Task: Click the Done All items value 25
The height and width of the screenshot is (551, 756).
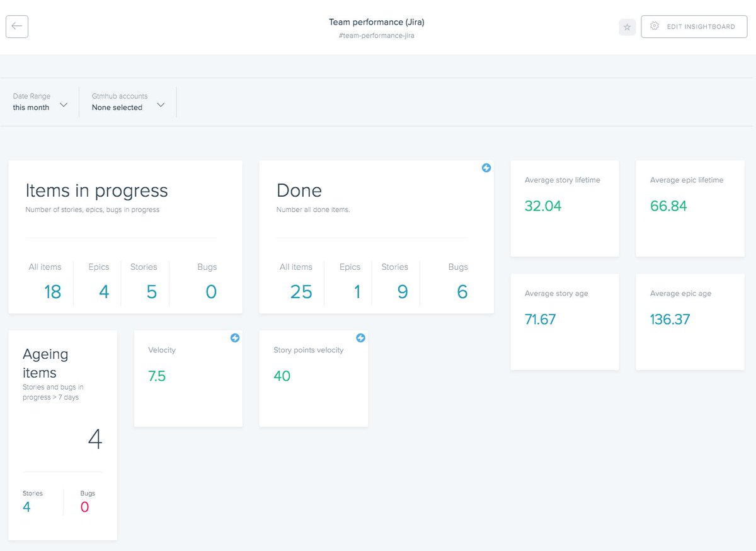Action: click(301, 292)
